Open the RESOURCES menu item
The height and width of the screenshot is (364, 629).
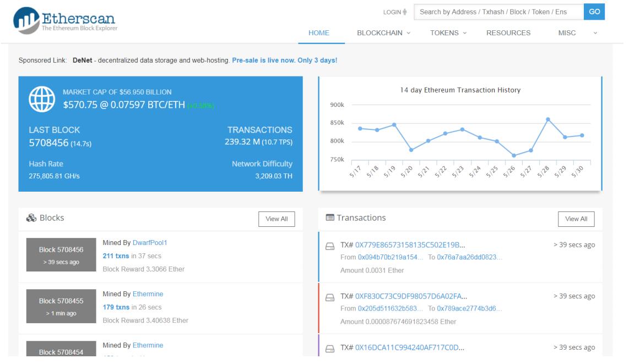point(508,33)
